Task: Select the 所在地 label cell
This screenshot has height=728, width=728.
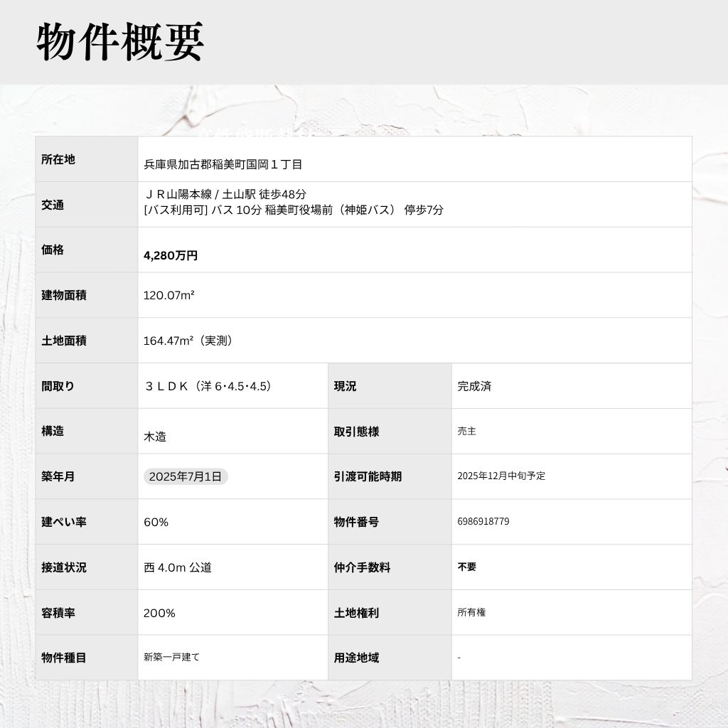Action: pyautogui.click(x=87, y=159)
